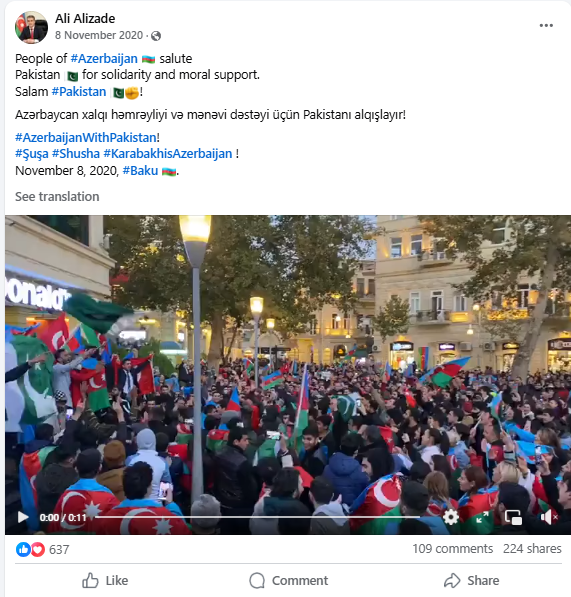The height and width of the screenshot is (597, 571).
Task: Click the Comment button
Action: click(x=288, y=581)
